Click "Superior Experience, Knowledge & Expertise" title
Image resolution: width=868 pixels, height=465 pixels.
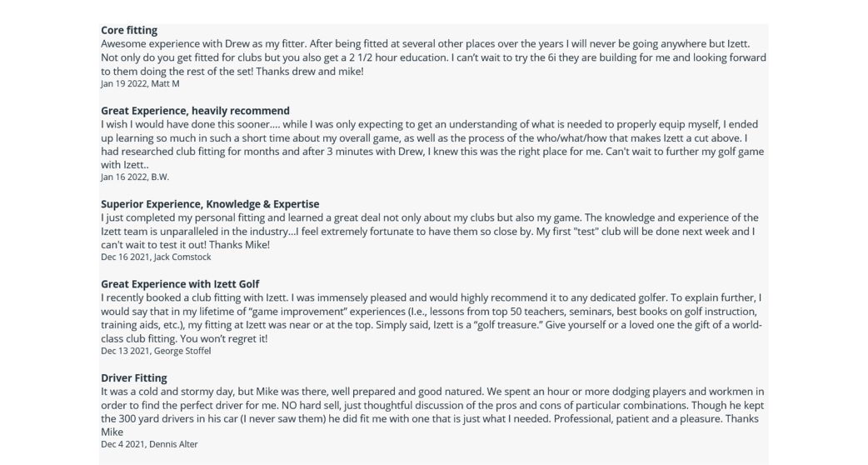[210, 204]
